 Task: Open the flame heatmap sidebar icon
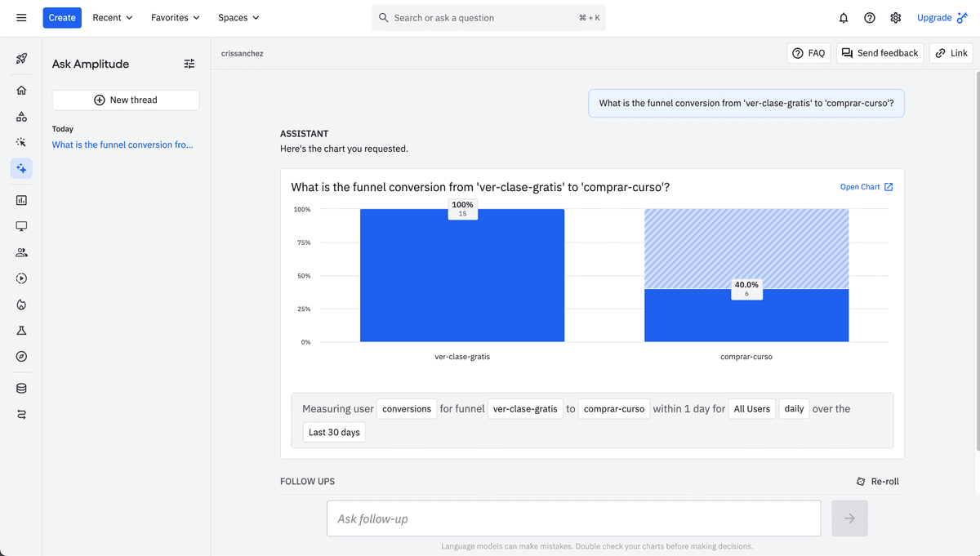click(x=21, y=305)
